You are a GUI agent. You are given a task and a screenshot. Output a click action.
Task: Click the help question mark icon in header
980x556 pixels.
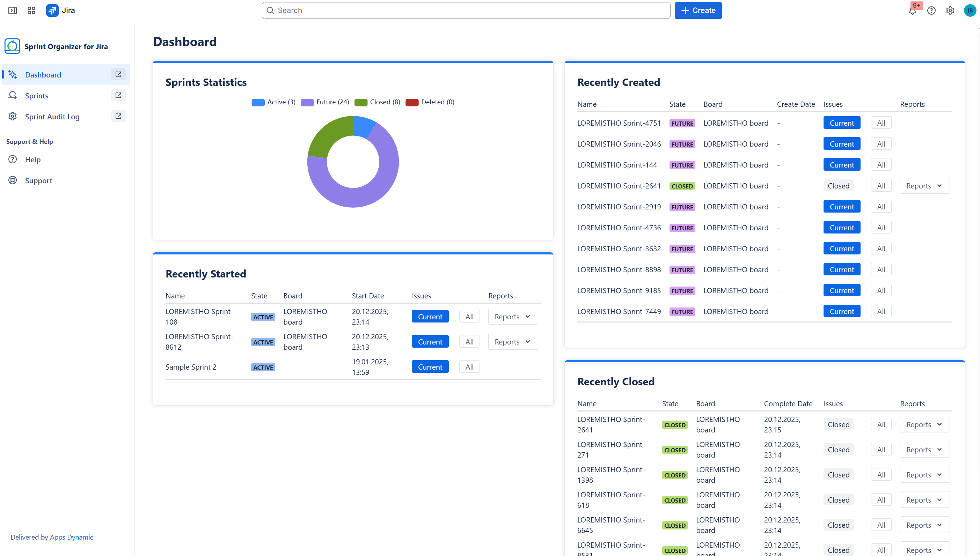(x=931, y=11)
